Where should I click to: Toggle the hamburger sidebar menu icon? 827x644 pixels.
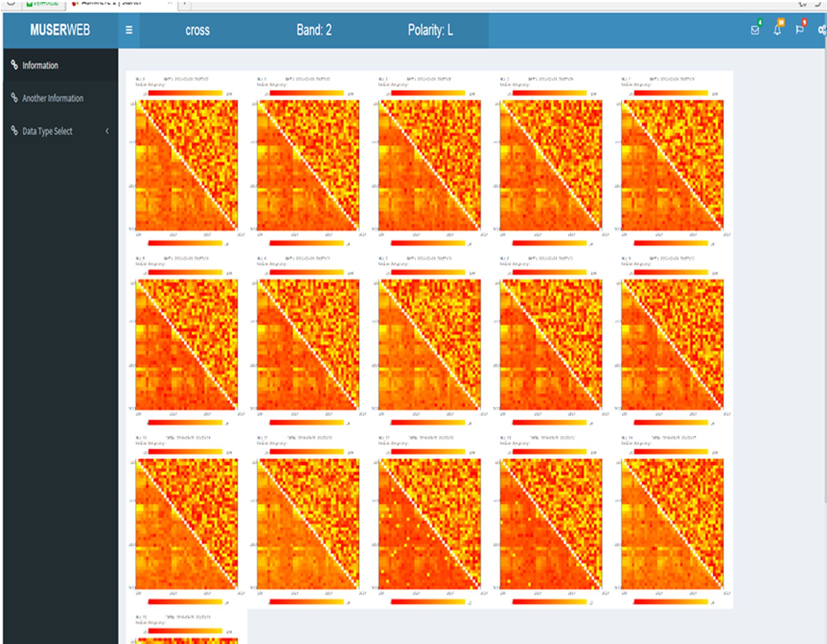pos(129,30)
